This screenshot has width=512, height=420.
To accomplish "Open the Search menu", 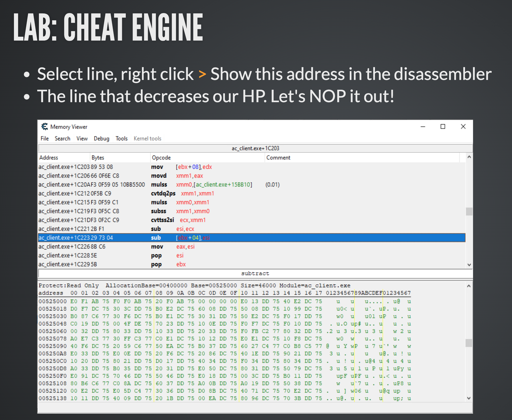I will [62, 139].
